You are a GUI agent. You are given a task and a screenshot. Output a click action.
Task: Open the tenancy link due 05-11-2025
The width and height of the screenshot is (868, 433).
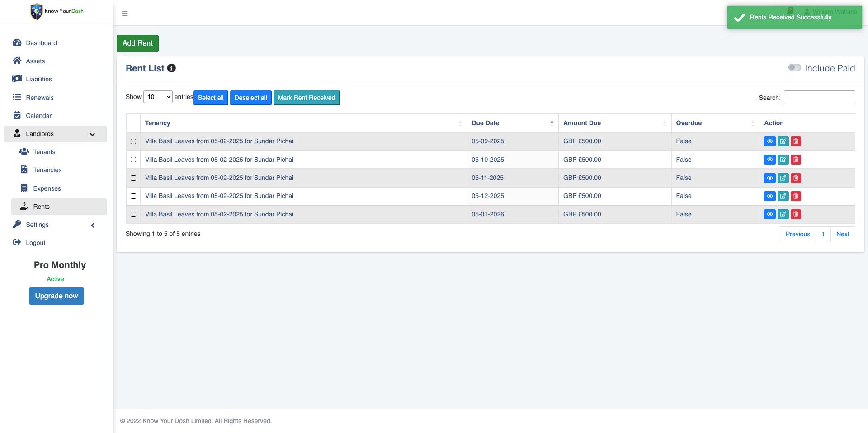point(219,178)
